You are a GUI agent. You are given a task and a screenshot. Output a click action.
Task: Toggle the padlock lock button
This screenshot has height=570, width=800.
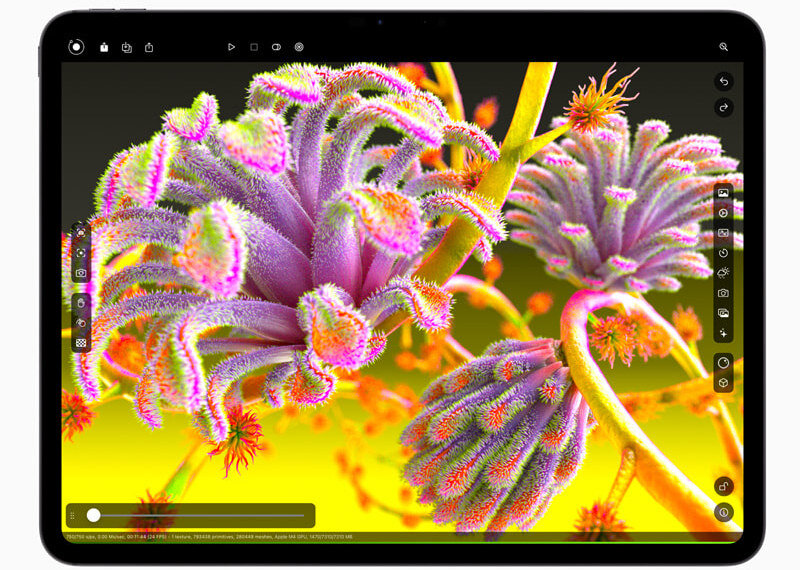click(x=723, y=486)
